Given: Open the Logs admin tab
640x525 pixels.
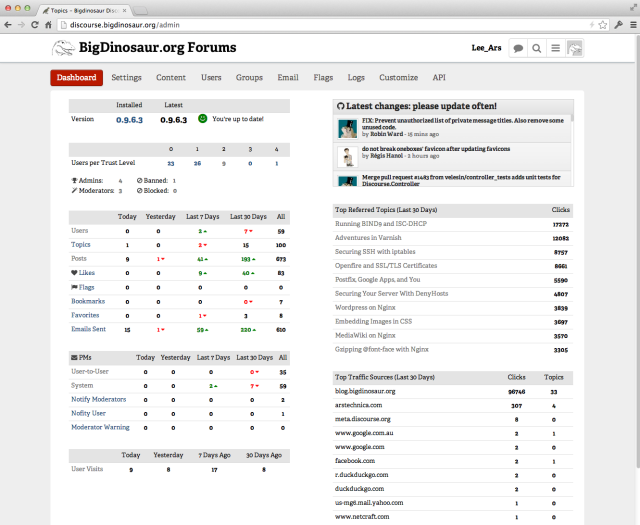Looking at the screenshot, I should point(356,78).
